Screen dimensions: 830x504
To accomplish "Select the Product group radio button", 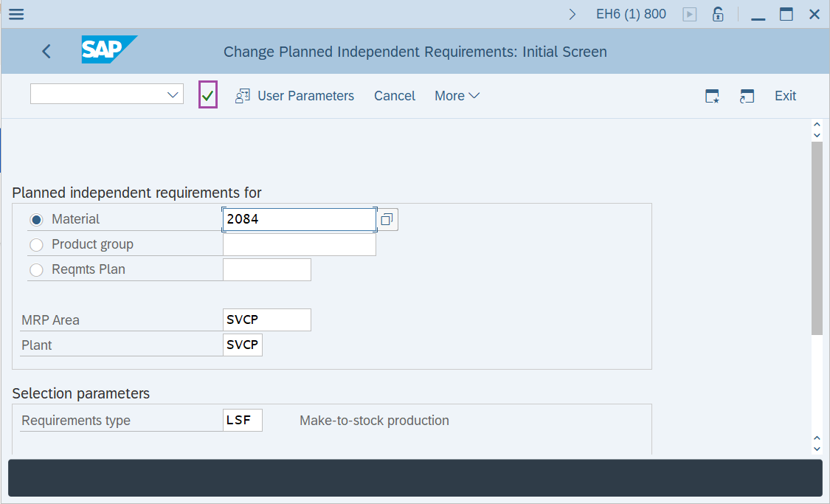I will coord(36,245).
